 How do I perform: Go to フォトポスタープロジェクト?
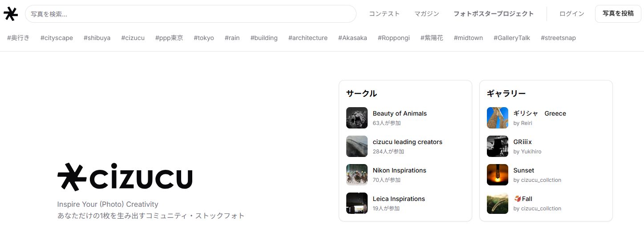click(494, 14)
